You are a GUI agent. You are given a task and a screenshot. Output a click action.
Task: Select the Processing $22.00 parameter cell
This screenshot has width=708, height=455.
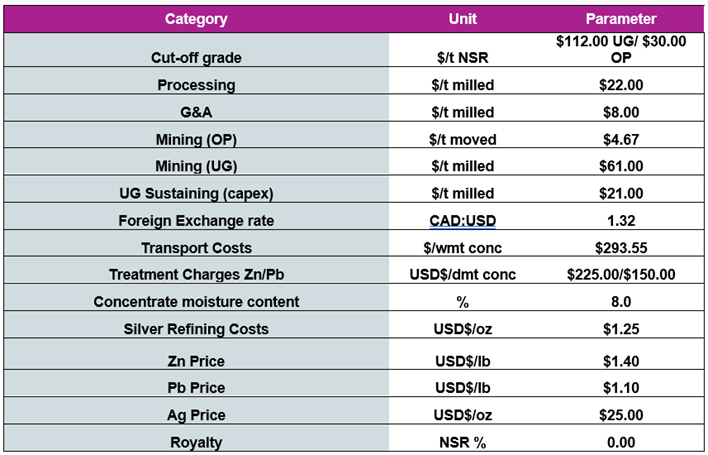coord(620,85)
